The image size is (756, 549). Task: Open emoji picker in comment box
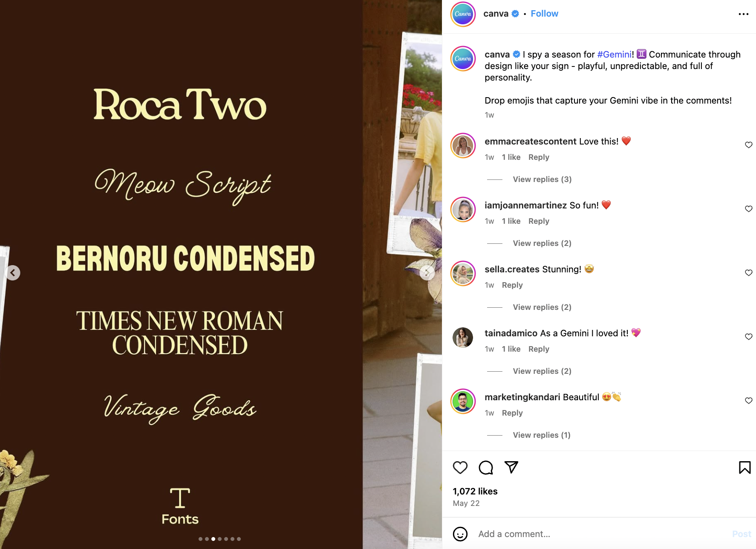tap(460, 534)
